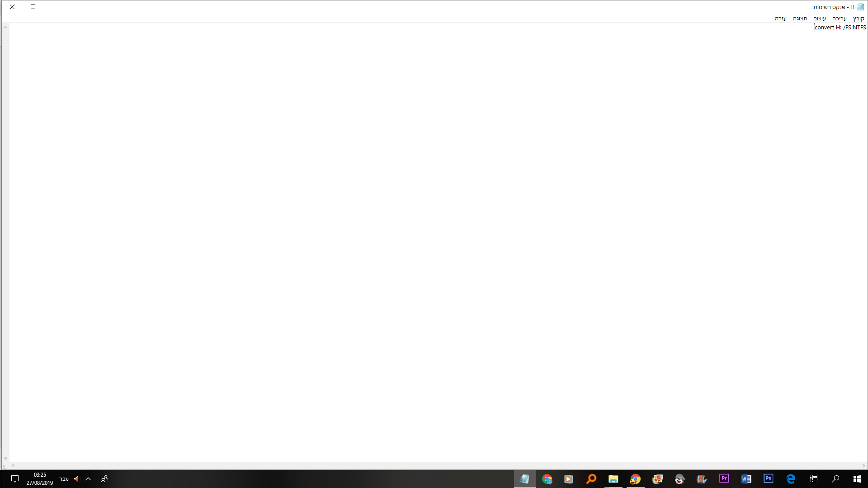This screenshot has width=868, height=488.
Task: Click the text line convert H: /FS:NTFS
Action: click(x=840, y=28)
